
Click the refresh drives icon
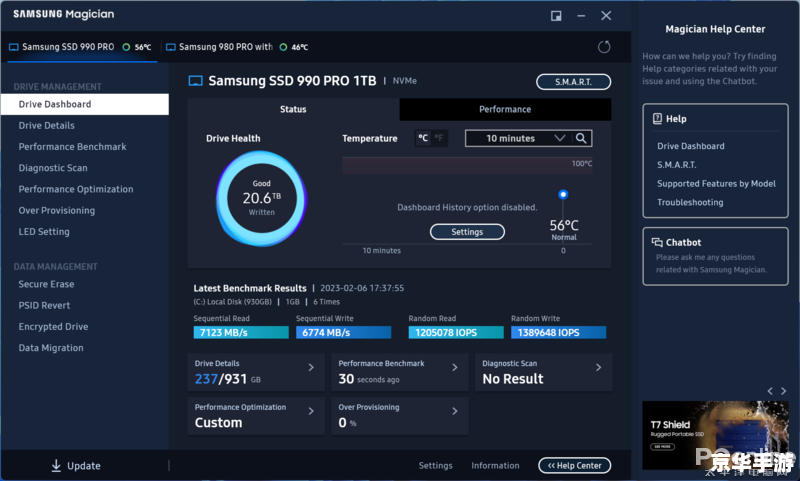(604, 47)
